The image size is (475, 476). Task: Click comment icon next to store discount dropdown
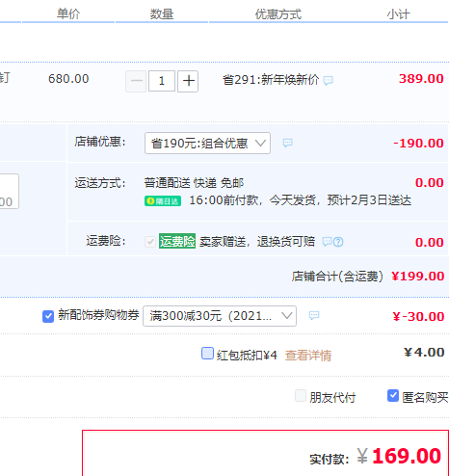[287, 143]
